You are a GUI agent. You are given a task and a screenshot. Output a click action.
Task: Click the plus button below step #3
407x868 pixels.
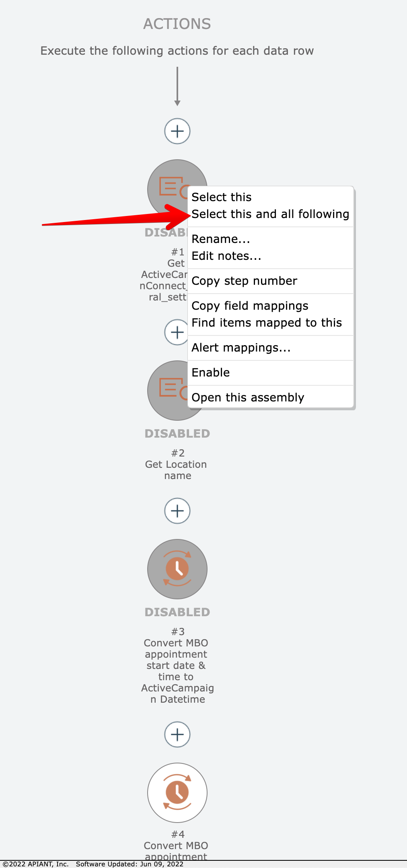tap(177, 734)
